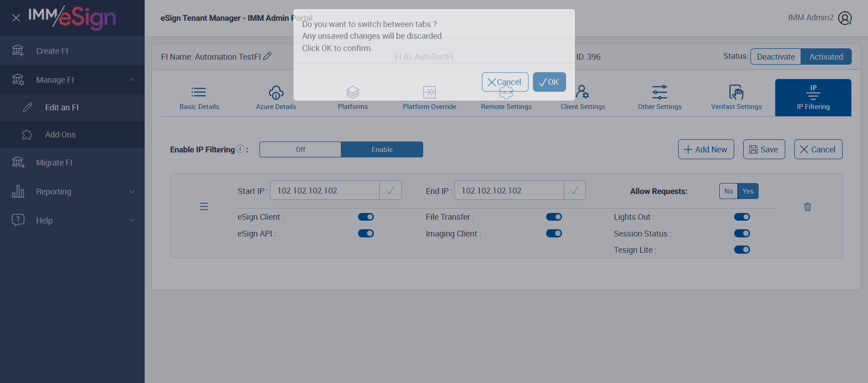Confirm Start IP with checkmark icon

tap(391, 190)
